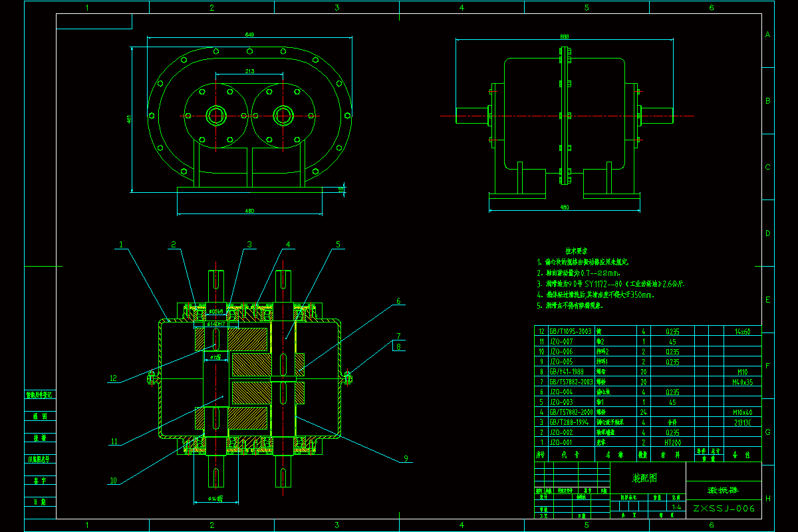Screen dimensions: 798x532
Task: Click the 480 base dimension in side view
Action: pos(565,207)
